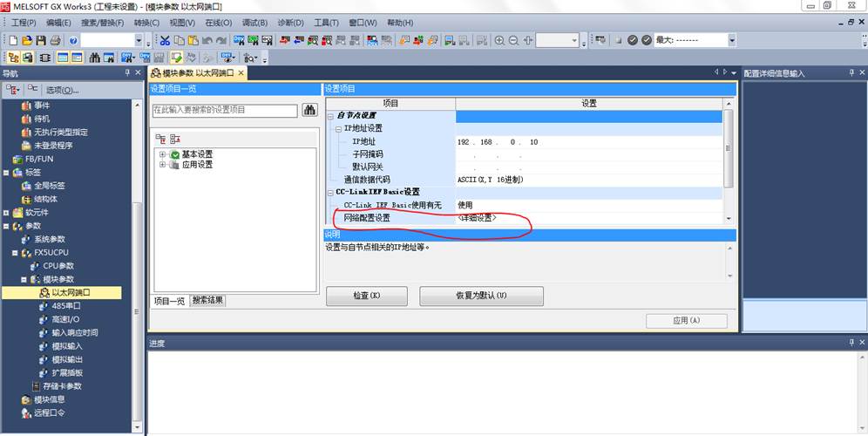Collapse the IP地址设置 group
The width and height of the screenshot is (868, 436).
(337, 128)
